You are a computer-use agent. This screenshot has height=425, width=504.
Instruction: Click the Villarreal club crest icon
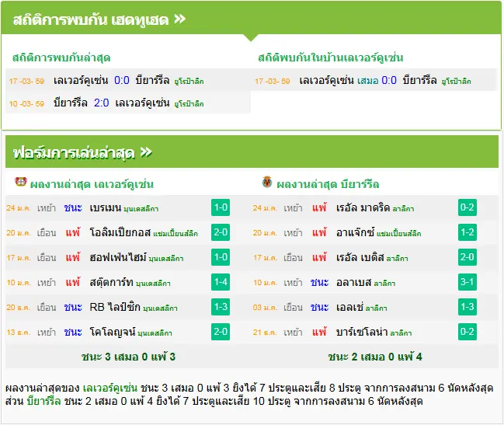pos(267,182)
